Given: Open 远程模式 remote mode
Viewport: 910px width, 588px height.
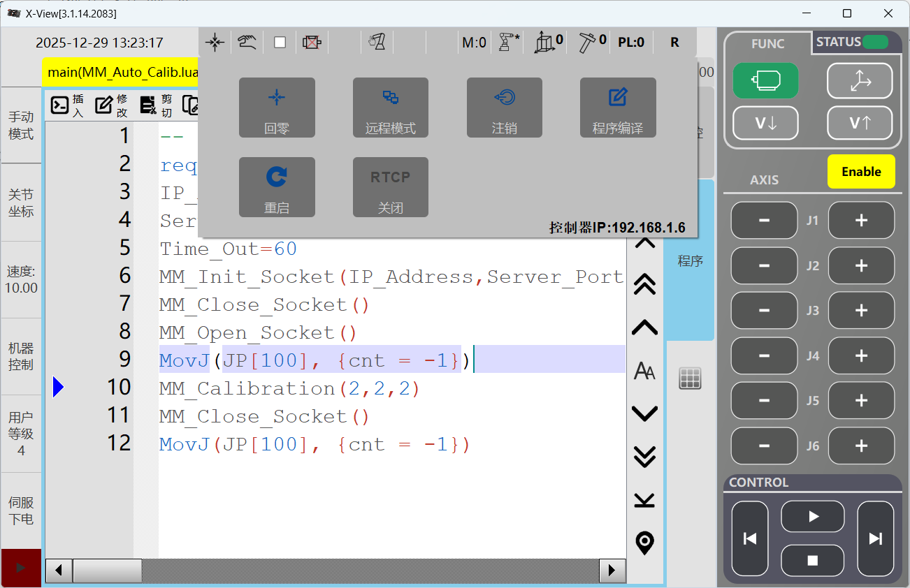Looking at the screenshot, I should pyautogui.click(x=391, y=108).
